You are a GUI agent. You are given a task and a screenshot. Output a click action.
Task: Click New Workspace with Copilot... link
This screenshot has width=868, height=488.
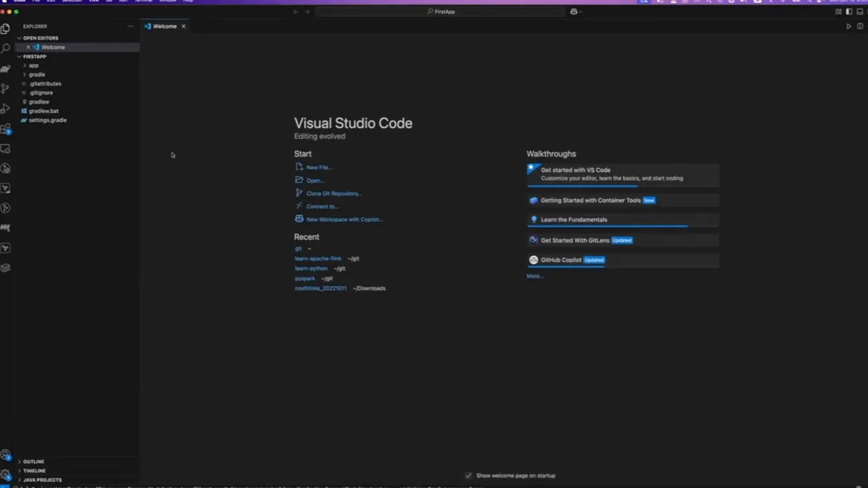click(344, 219)
